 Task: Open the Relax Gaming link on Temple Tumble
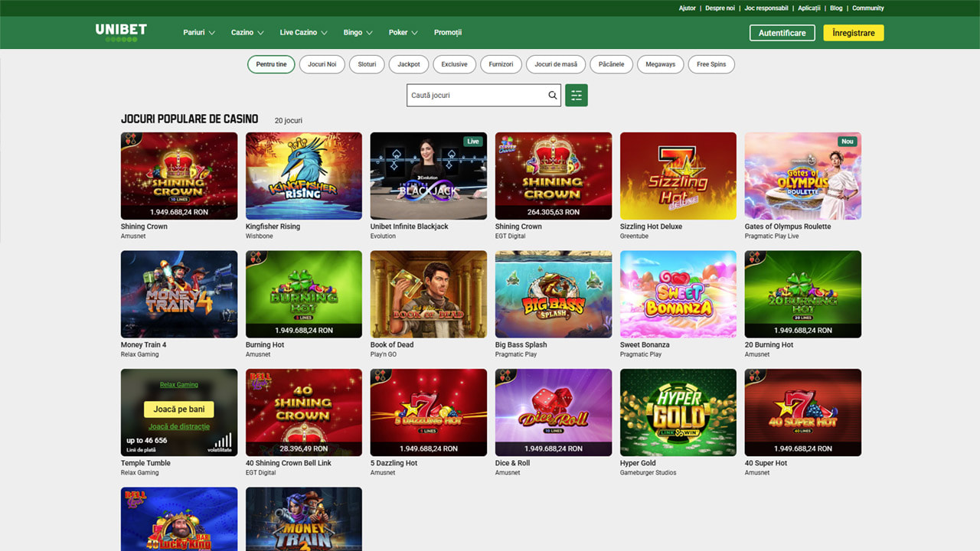[179, 385]
